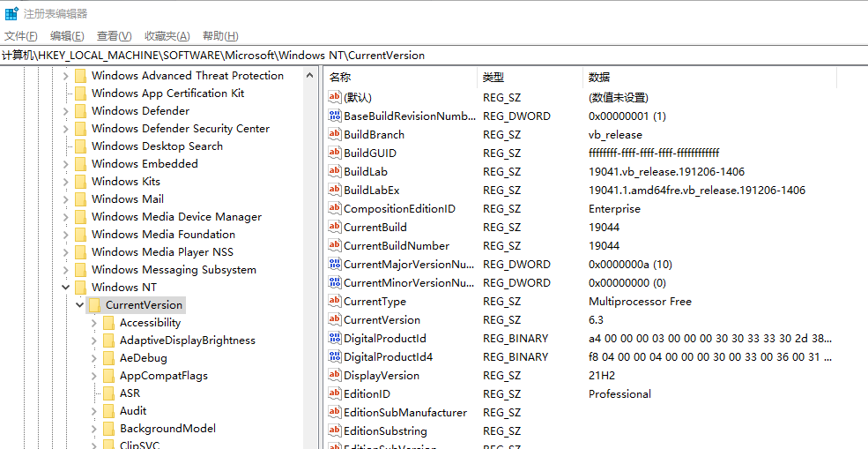Expand the Windows Embedded key
868x449 pixels.
point(66,164)
